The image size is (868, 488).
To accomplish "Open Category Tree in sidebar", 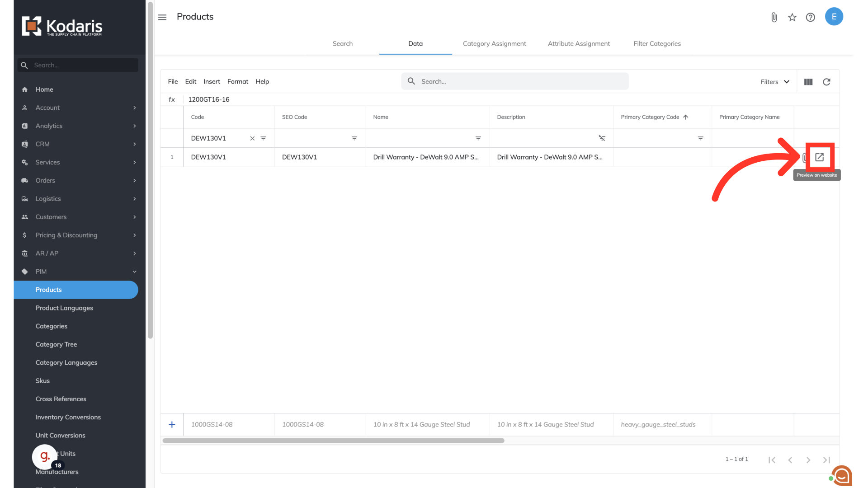I will point(56,344).
